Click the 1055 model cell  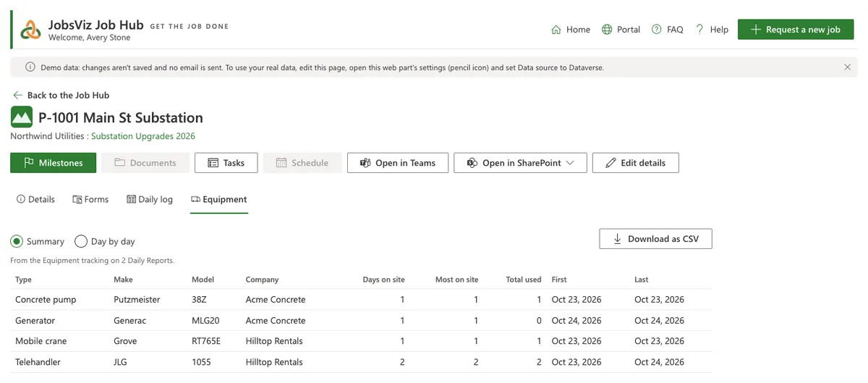point(201,362)
